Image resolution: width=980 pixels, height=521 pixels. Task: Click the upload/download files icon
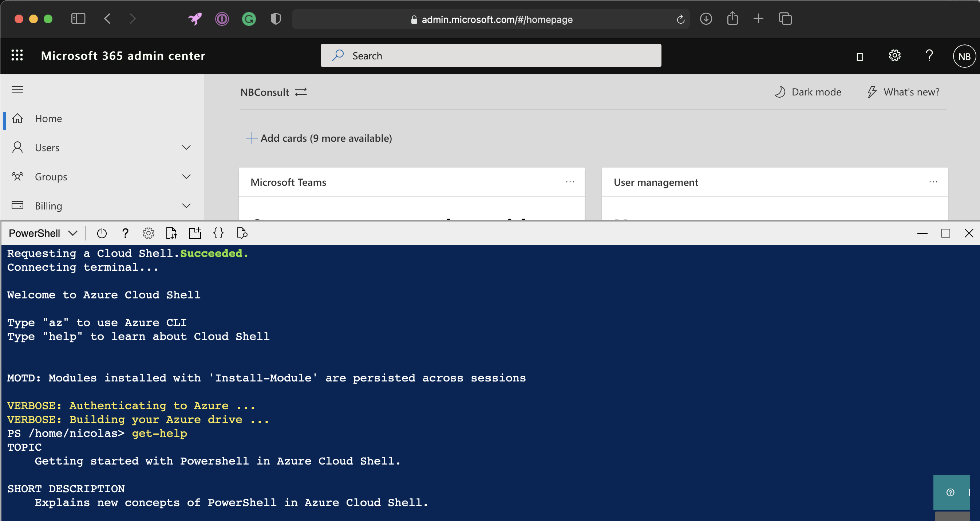coord(171,233)
